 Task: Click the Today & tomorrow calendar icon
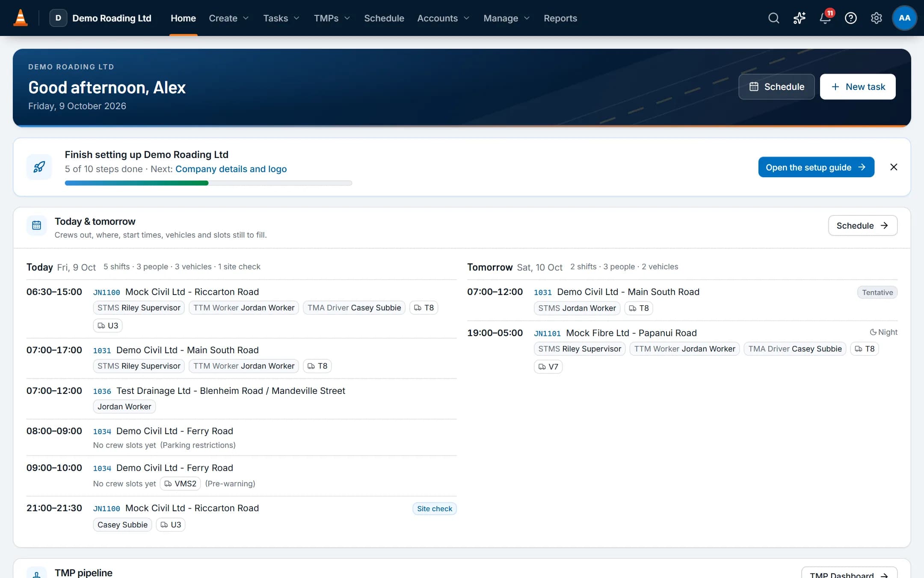[x=37, y=225]
